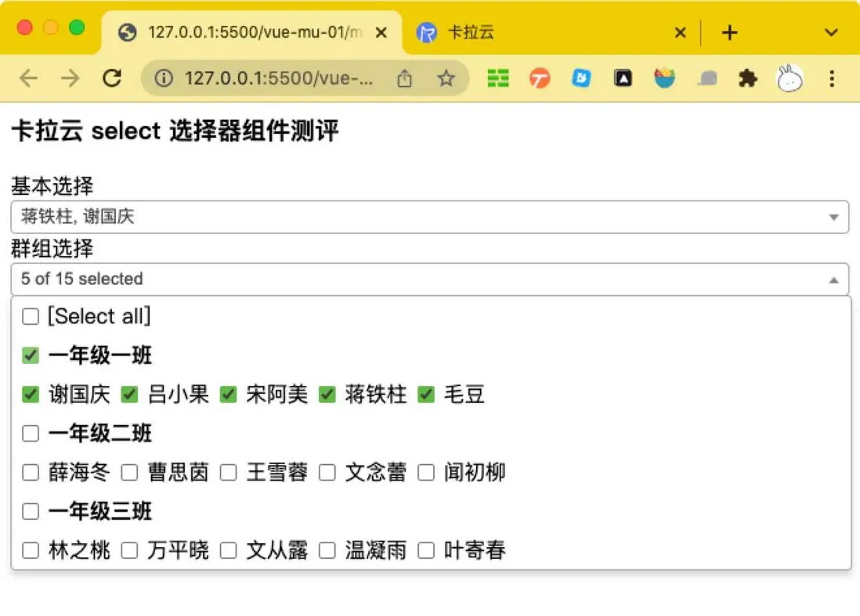
Task: Check 林之桃 checkbox
Action: [31, 550]
